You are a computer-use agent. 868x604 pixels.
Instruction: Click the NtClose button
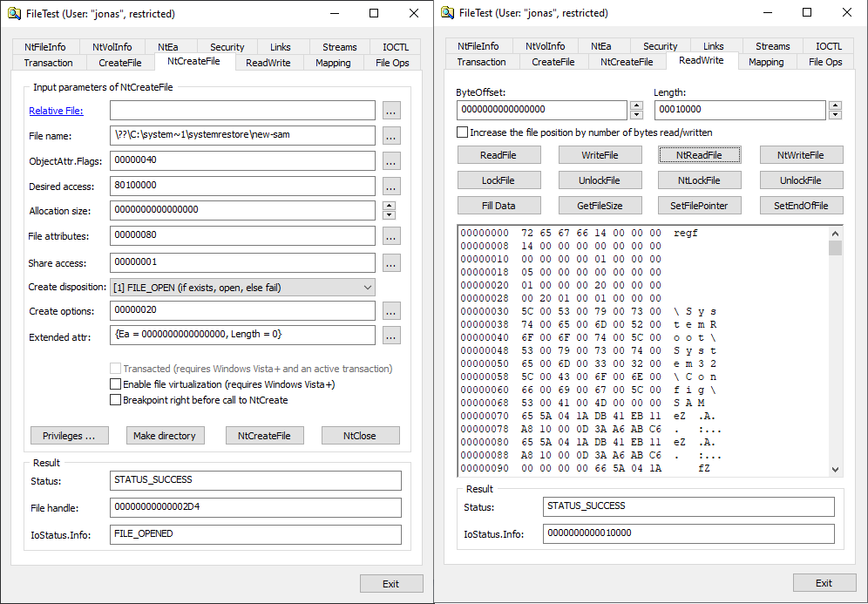coord(360,436)
